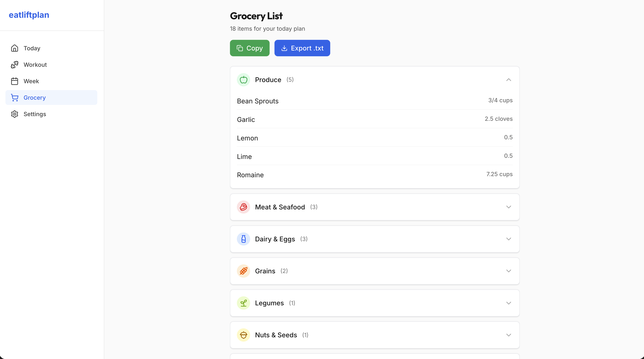Click the orange wheat Grains icon
The height and width of the screenshot is (359, 644).
point(243,271)
